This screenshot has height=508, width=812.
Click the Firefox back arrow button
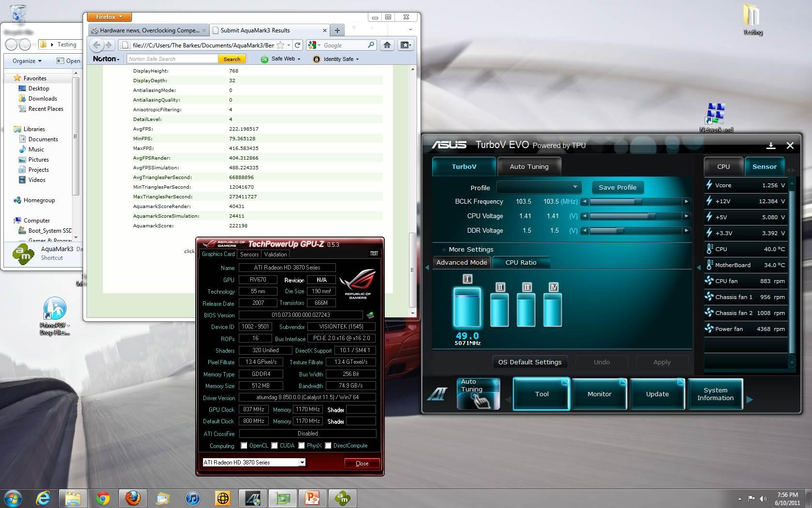pyautogui.click(x=97, y=45)
